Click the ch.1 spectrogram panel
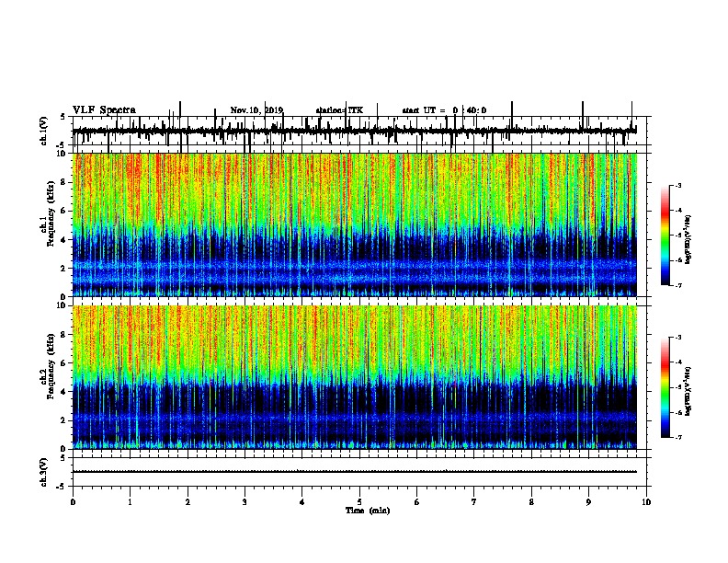 pyautogui.click(x=355, y=224)
